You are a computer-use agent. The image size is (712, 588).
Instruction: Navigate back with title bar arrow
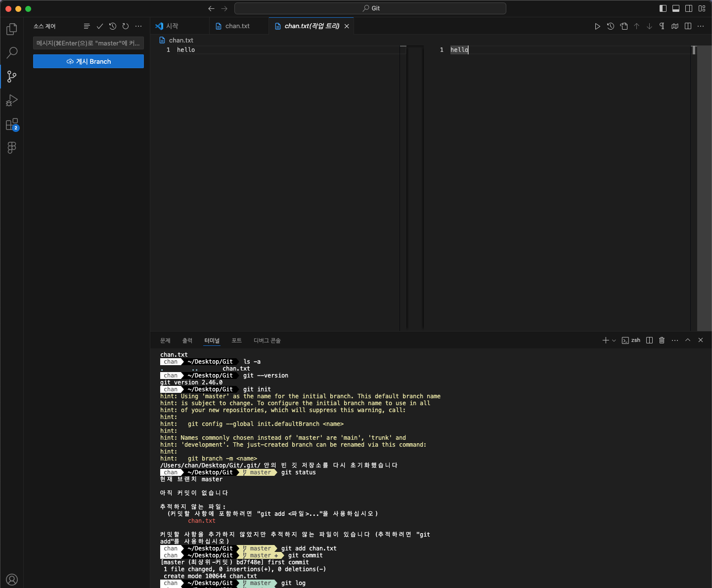tap(212, 8)
